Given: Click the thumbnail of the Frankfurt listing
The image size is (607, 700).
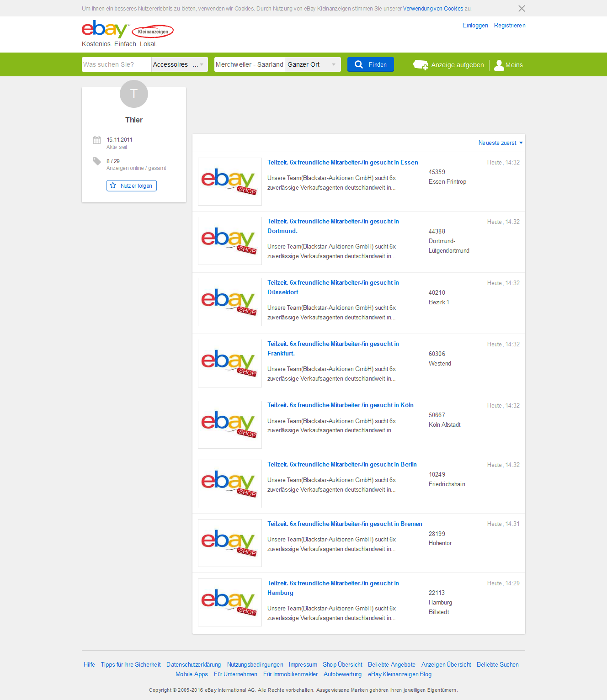Looking at the screenshot, I should pos(230,363).
